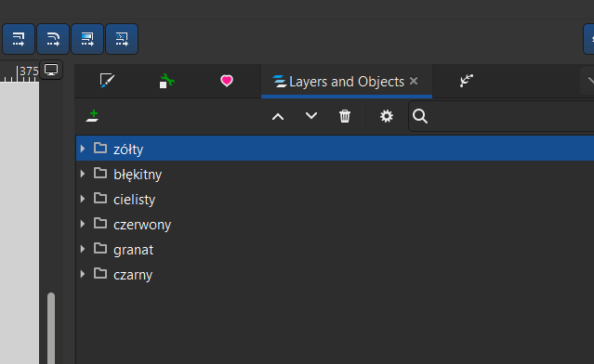Open the branch-shaped dialog tab
The image size is (594, 364).
[x=467, y=81]
